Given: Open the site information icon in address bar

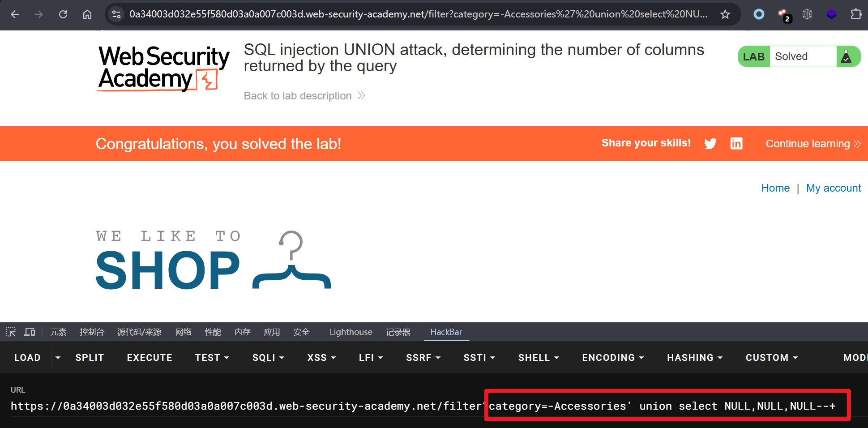Looking at the screenshot, I should (x=116, y=14).
